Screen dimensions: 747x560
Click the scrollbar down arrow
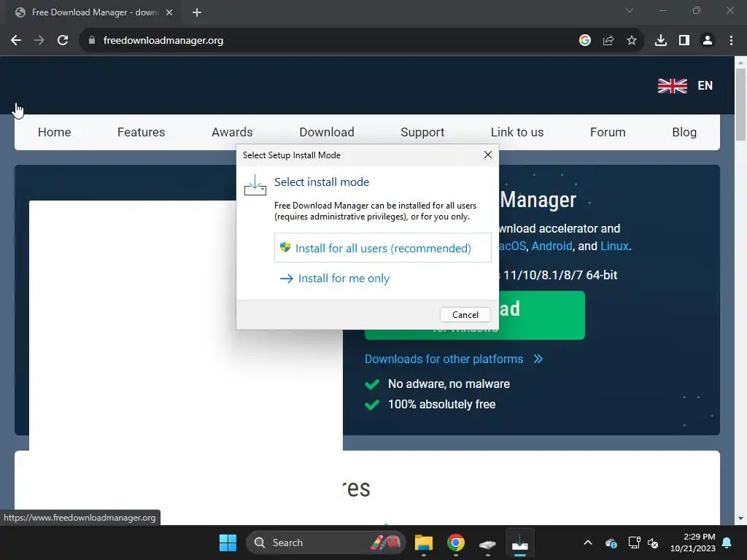[740, 518]
